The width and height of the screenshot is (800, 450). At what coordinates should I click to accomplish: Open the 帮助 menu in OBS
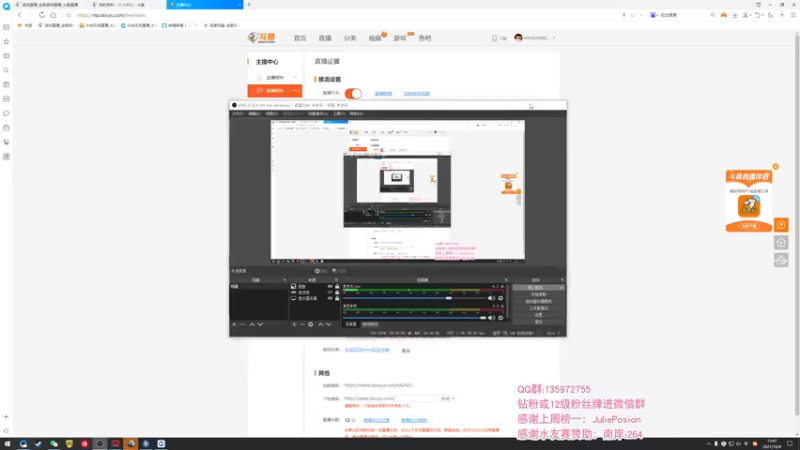pyautogui.click(x=356, y=114)
